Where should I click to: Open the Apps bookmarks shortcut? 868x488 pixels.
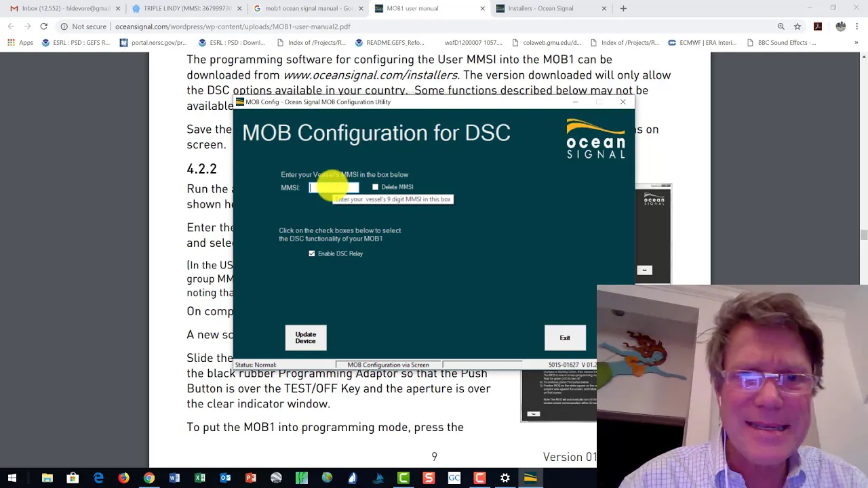(x=20, y=43)
